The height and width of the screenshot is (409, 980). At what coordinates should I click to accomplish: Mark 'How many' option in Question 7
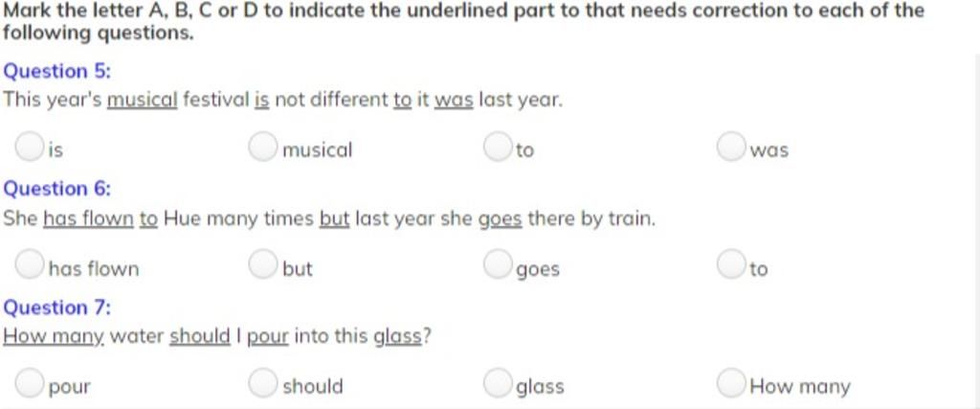[731, 383]
